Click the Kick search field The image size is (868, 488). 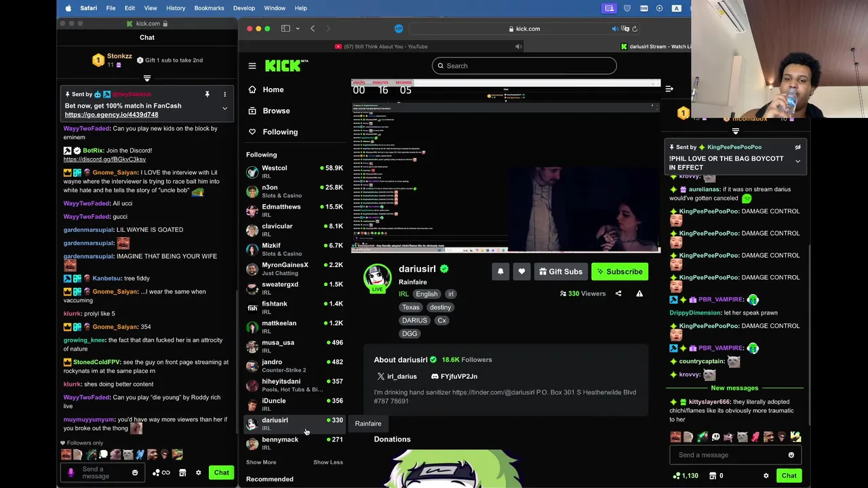pyautogui.click(x=524, y=66)
